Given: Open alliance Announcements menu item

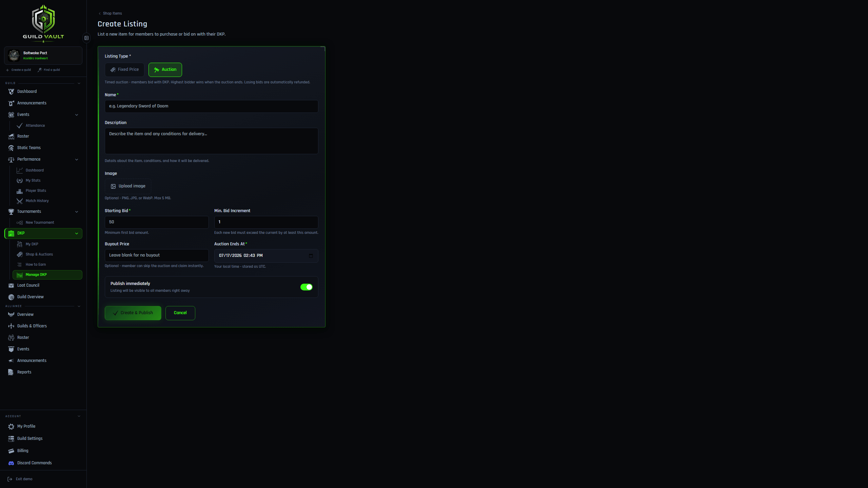Looking at the screenshot, I should click(x=43, y=361).
